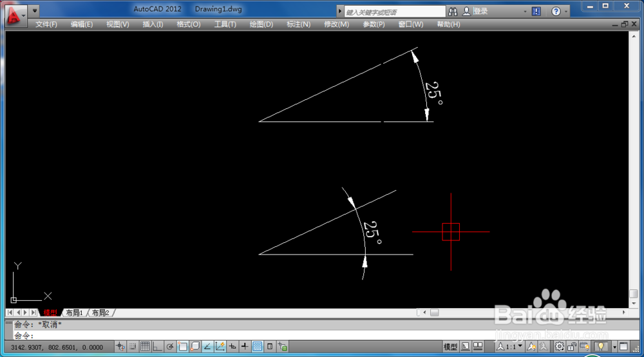Open the 编辑(E) menu

pyautogui.click(x=82, y=24)
